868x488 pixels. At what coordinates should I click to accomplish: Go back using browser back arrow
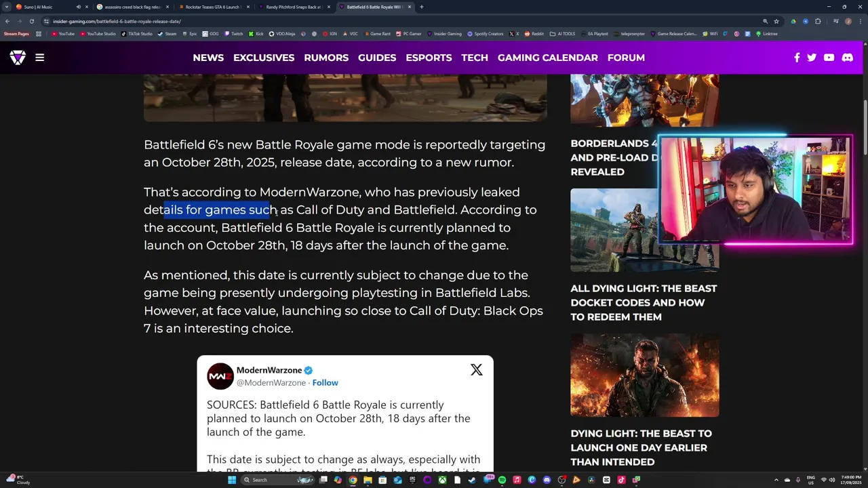click(7, 21)
